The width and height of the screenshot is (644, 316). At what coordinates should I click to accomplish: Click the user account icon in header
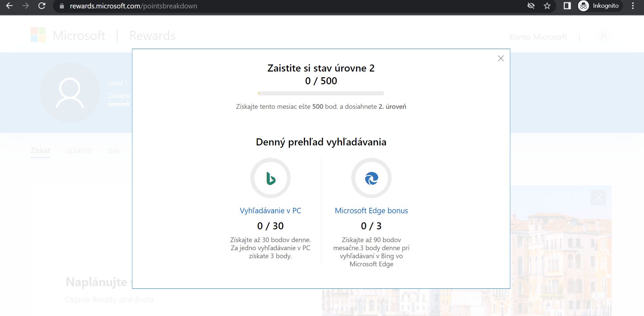(x=604, y=36)
